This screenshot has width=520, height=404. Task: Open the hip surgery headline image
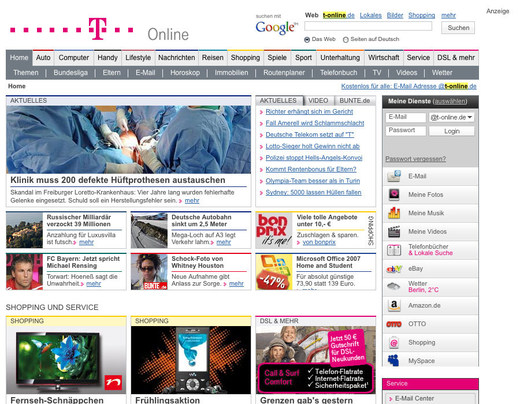[129, 140]
